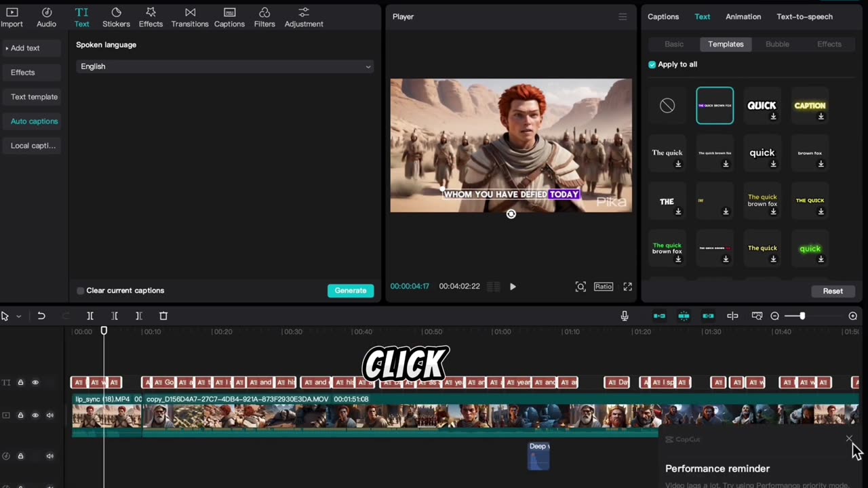Expand the selection tool mode arrow
The width and height of the screenshot is (868, 488).
(18, 317)
